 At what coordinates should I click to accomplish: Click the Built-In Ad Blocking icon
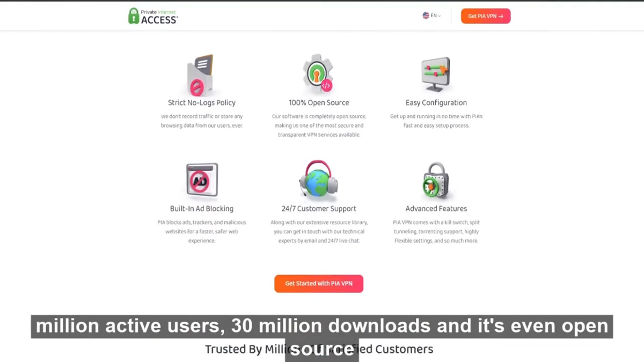pos(202,180)
